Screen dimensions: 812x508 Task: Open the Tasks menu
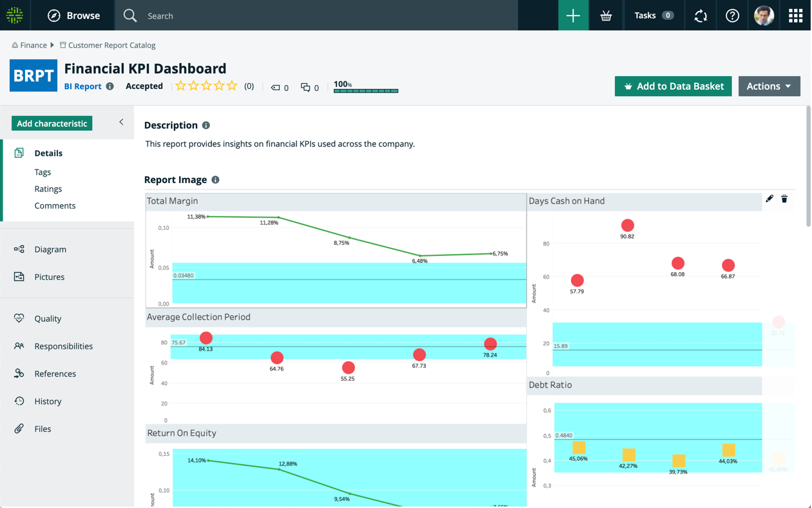654,15
